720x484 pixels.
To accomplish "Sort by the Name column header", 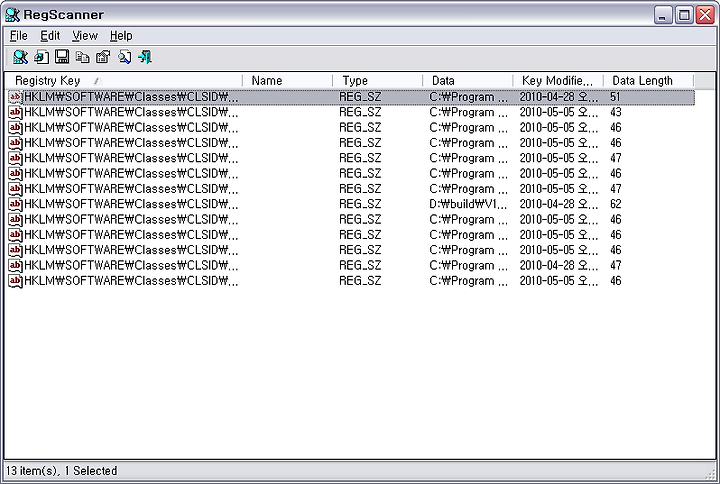I will click(287, 81).
